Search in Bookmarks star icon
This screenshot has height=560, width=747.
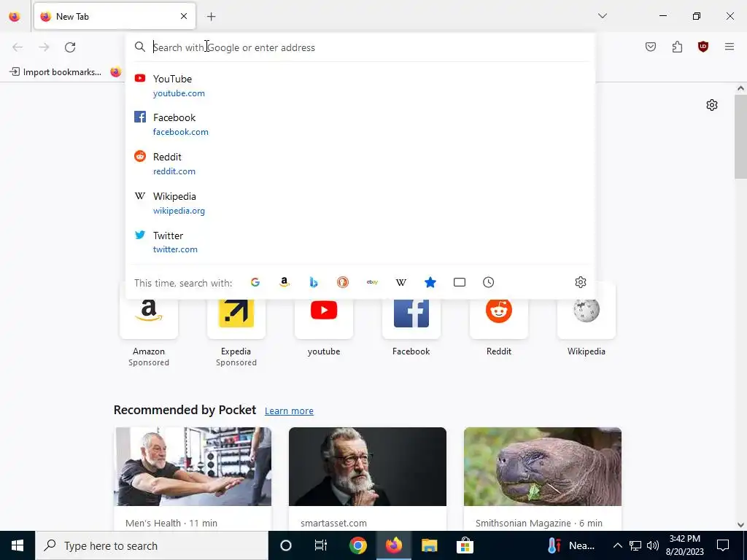(x=430, y=282)
